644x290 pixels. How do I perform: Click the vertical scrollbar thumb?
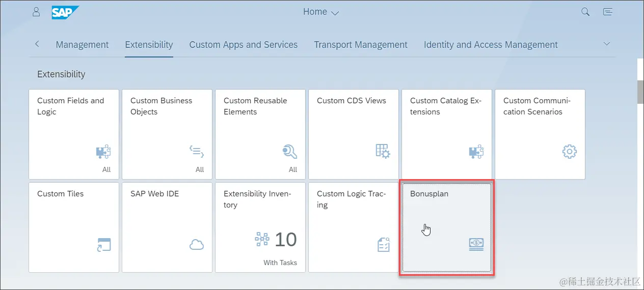point(640,92)
